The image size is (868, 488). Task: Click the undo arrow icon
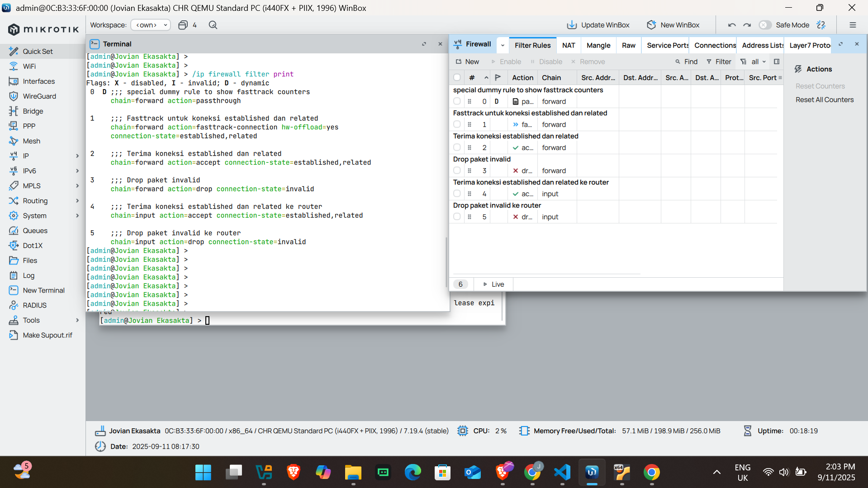[732, 25]
